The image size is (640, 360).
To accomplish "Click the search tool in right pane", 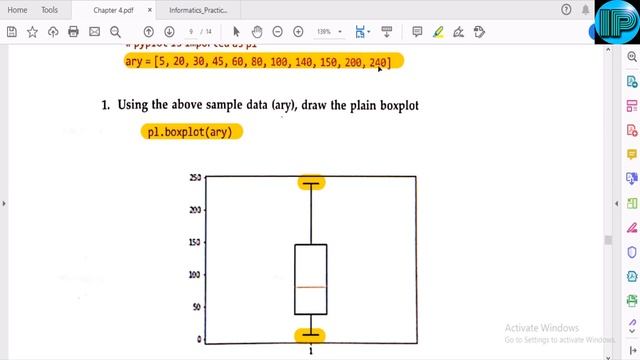I will coord(632,57).
